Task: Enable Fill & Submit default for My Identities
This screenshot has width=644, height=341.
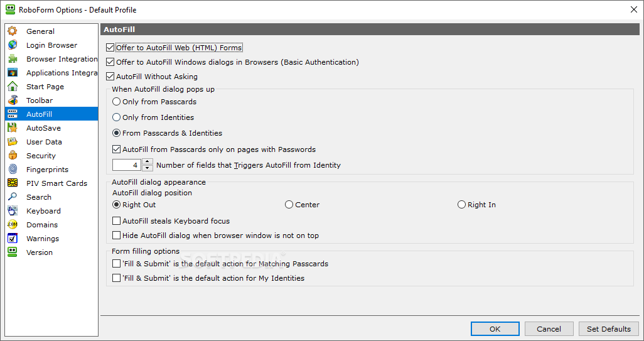Action: 116,278
